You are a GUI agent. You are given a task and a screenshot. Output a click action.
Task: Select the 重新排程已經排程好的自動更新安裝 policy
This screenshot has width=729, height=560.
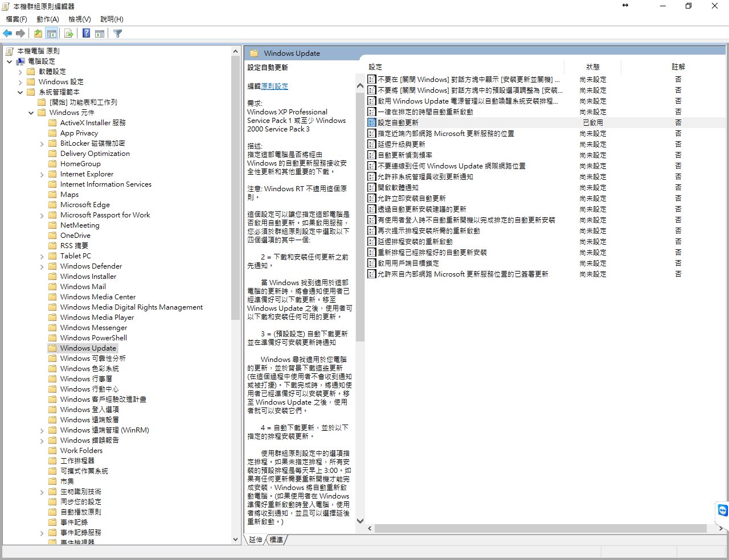point(432,252)
